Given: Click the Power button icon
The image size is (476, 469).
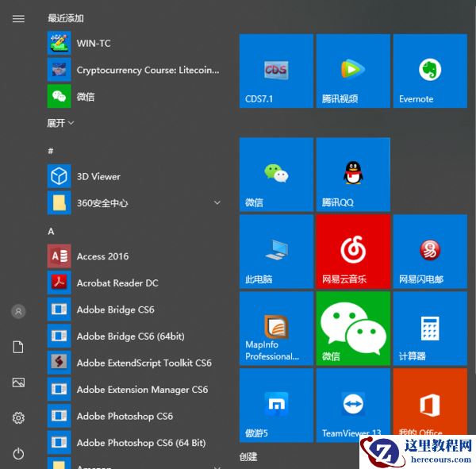Looking at the screenshot, I should 18,453.
